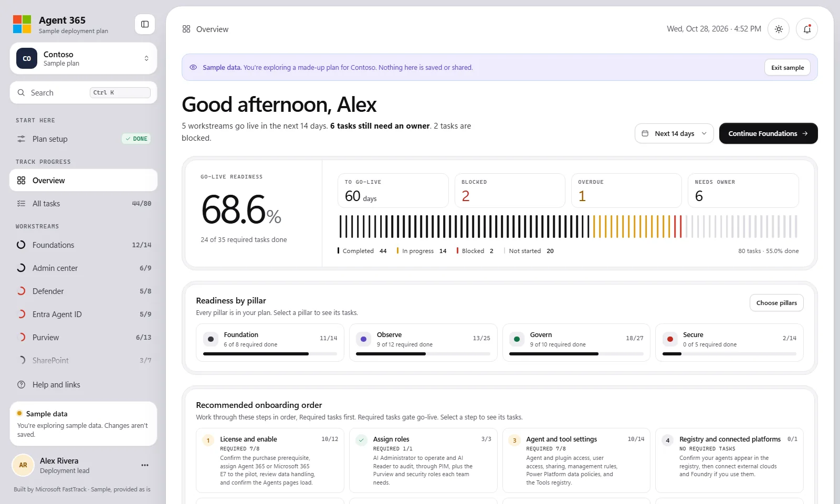The width and height of the screenshot is (840, 504).
Task: Open the notifications bell
Action: point(807,29)
